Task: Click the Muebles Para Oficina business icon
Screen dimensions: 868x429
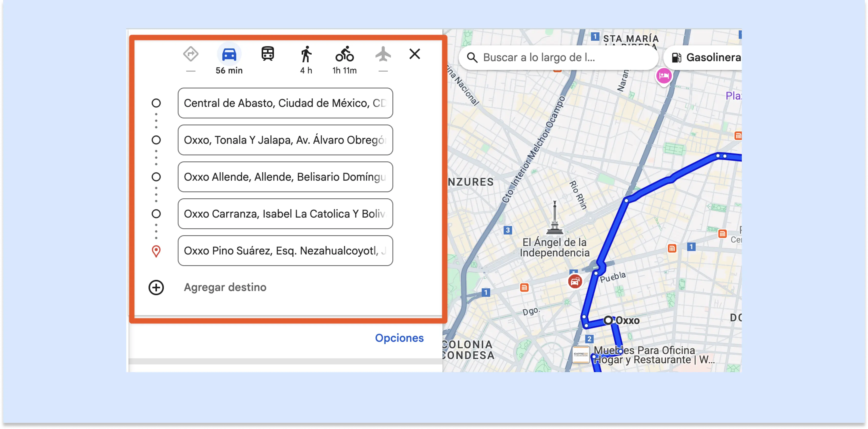Action: pyautogui.click(x=581, y=355)
